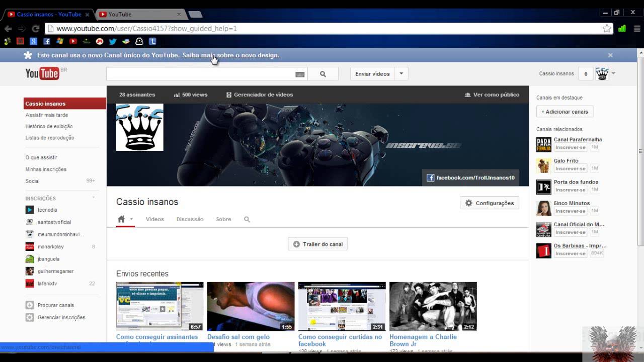
Task: Switch to the Discussão tab
Action: click(190, 219)
